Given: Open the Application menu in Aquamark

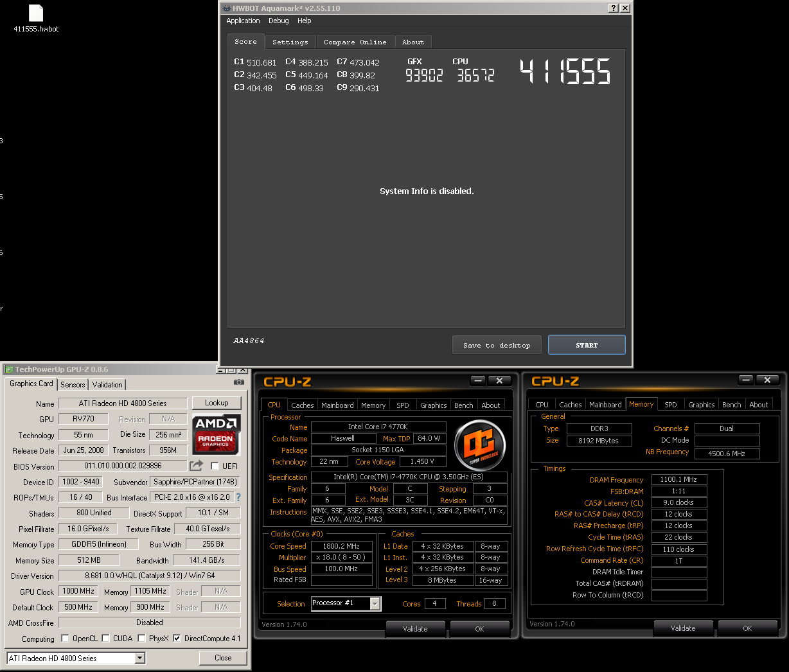Looking at the screenshot, I should point(243,21).
